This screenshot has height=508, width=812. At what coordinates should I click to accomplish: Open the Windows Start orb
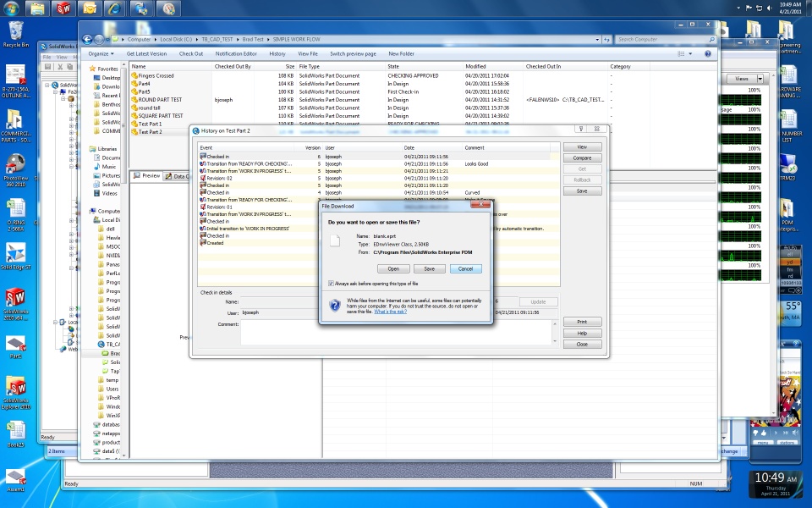click(11, 8)
